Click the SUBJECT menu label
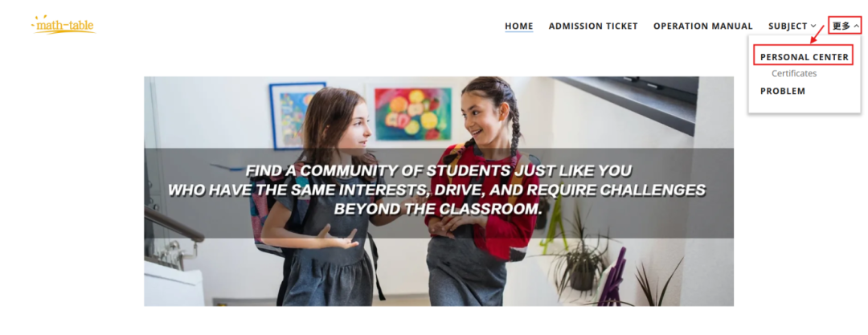 click(788, 26)
